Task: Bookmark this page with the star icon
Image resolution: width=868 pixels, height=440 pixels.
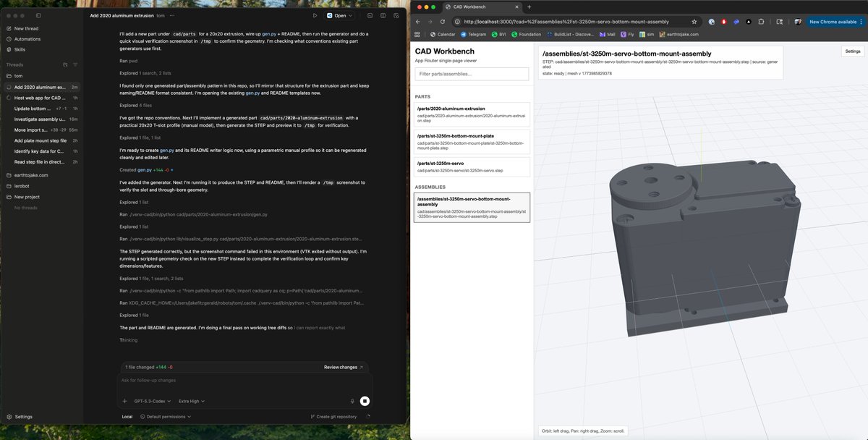Action: coord(694,22)
